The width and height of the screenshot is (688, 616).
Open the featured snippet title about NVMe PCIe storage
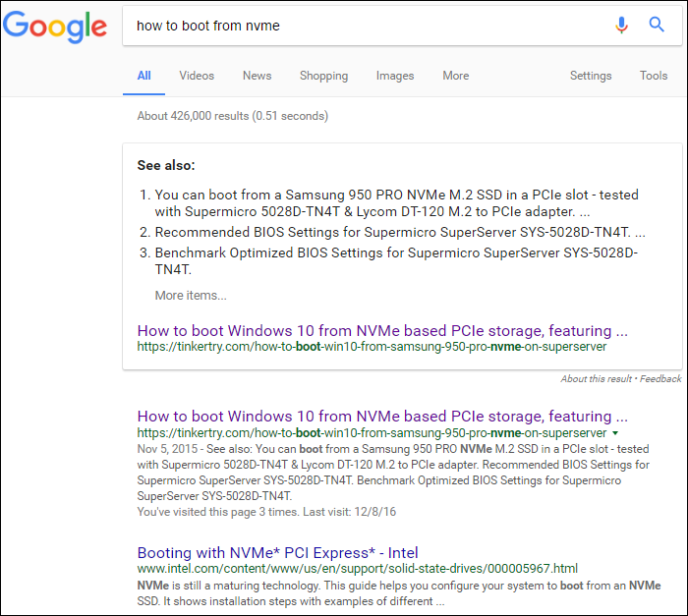[x=382, y=330]
